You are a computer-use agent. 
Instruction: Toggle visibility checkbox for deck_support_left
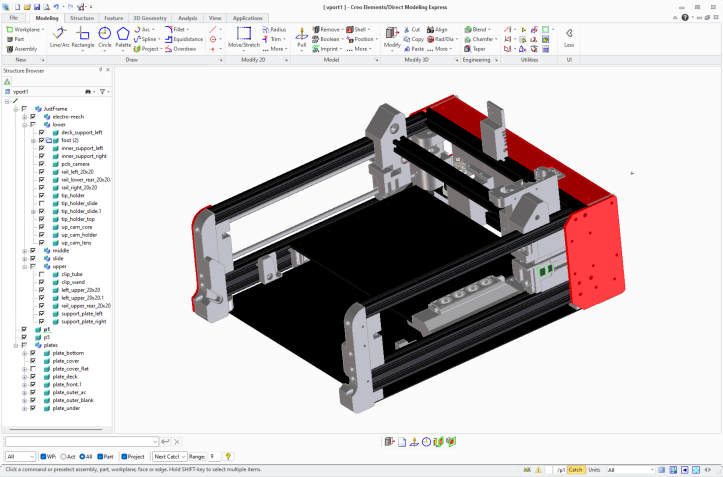41,132
